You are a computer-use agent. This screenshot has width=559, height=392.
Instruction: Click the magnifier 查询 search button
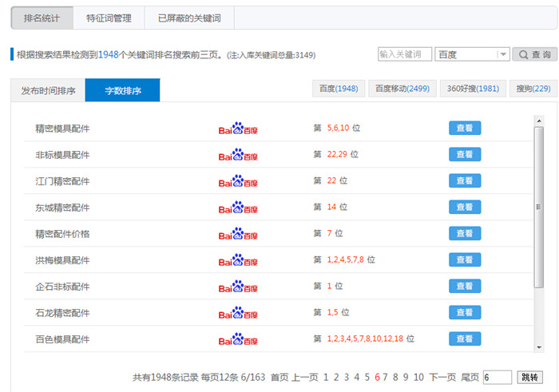[534, 54]
